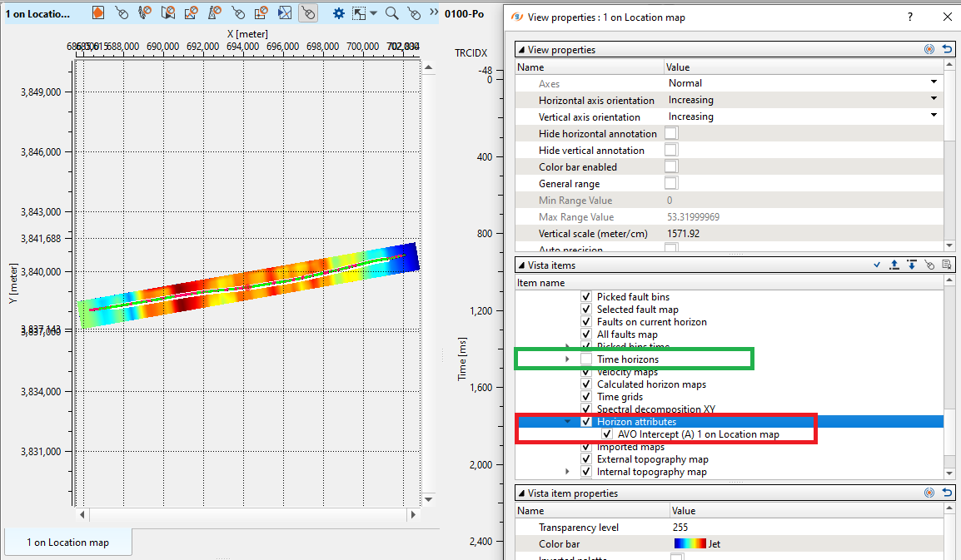Image resolution: width=961 pixels, height=560 pixels.
Task: Click the check-all icon in Vista items header
Action: [x=877, y=264]
